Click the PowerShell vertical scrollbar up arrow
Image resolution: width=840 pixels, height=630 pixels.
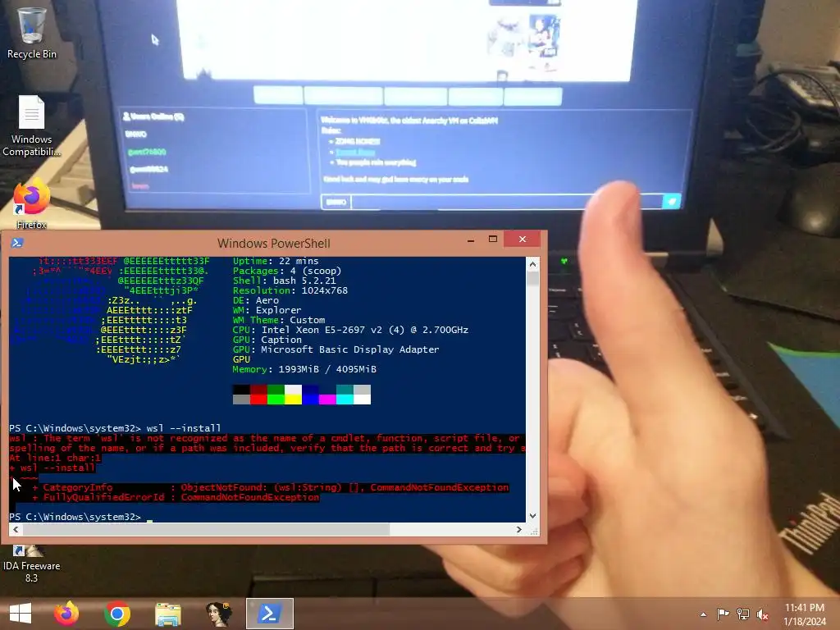[532, 263]
